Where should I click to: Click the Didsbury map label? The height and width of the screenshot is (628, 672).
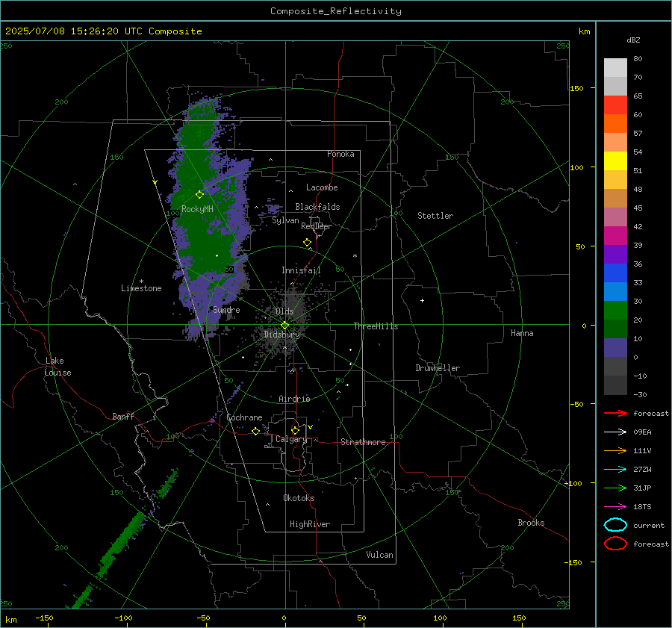281,335
